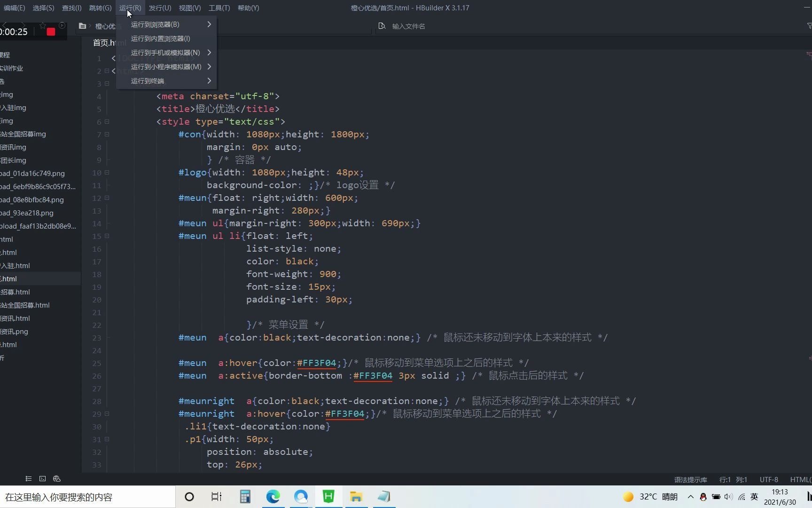Open the 查找(I) menu
The height and width of the screenshot is (508, 812).
tap(71, 8)
